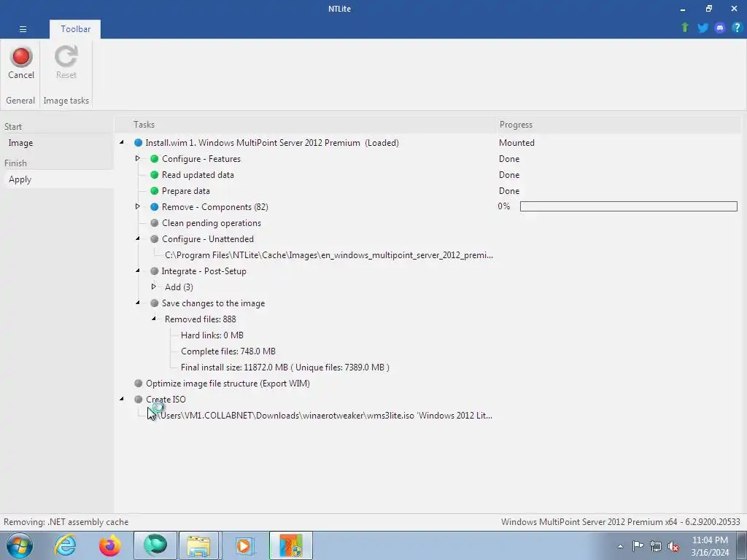Open File Explorer folder on taskbar
The width and height of the screenshot is (747, 560).
coord(198,545)
